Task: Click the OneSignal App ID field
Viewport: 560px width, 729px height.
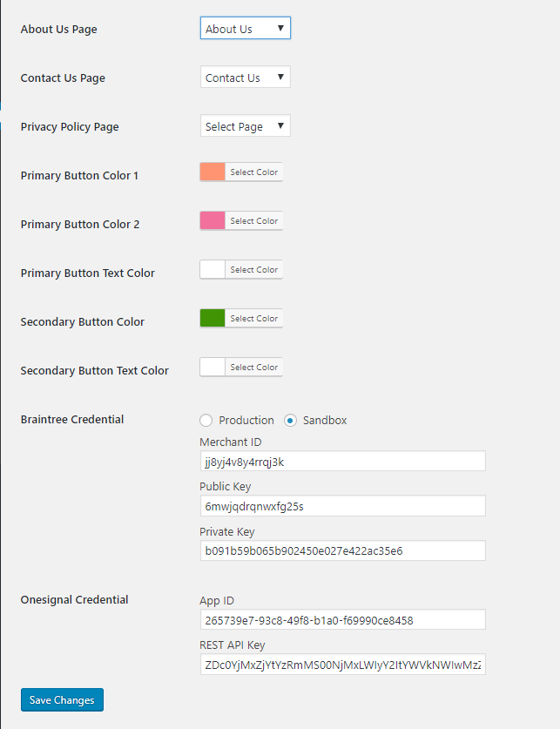Action: coord(342,619)
